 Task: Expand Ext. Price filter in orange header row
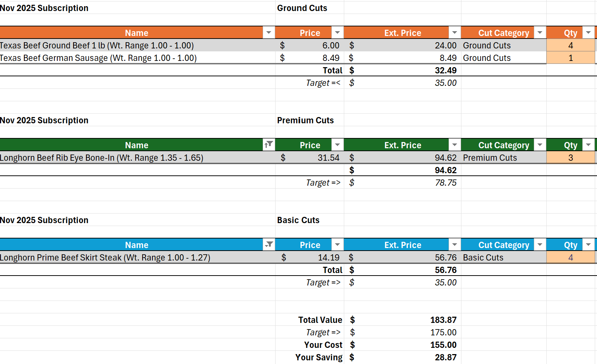[x=454, y=33]
